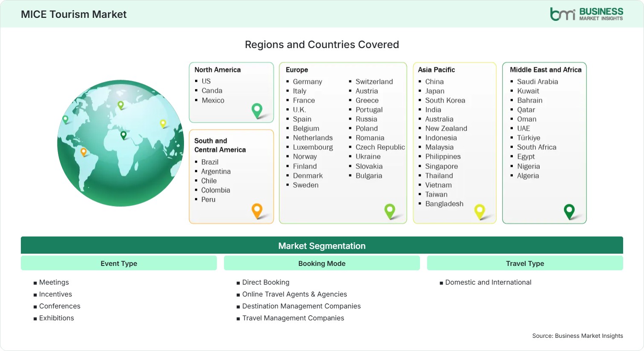Click Argentina in the list
This screenshot has width=644, height=351.
click(x=216, y=171)
